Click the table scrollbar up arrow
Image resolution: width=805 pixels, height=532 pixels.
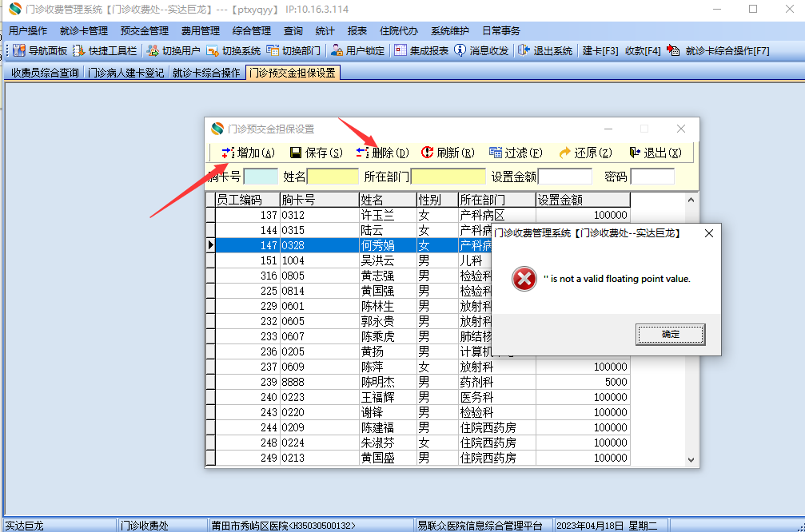pyautogui.click(x=691, y=200)
